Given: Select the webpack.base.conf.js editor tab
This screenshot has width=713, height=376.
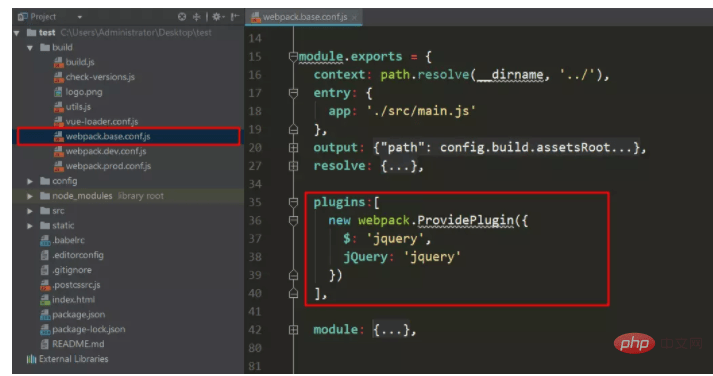Looking at the screenshot, I should click(304, 17).
